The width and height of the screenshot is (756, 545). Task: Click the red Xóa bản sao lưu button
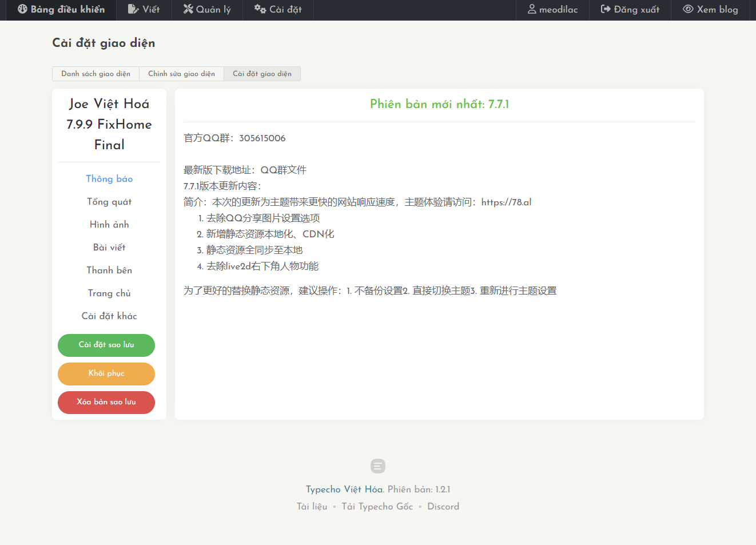(x=106, y=403)
